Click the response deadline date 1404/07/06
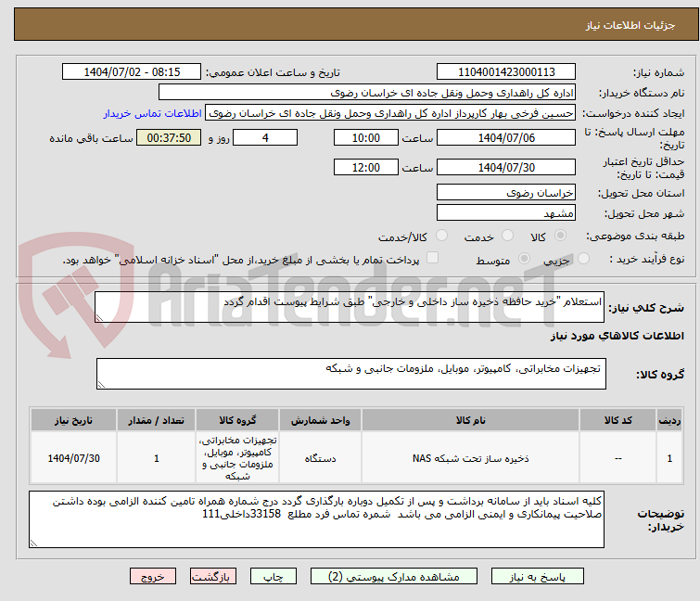700x601 pixels. coord(506,137)
